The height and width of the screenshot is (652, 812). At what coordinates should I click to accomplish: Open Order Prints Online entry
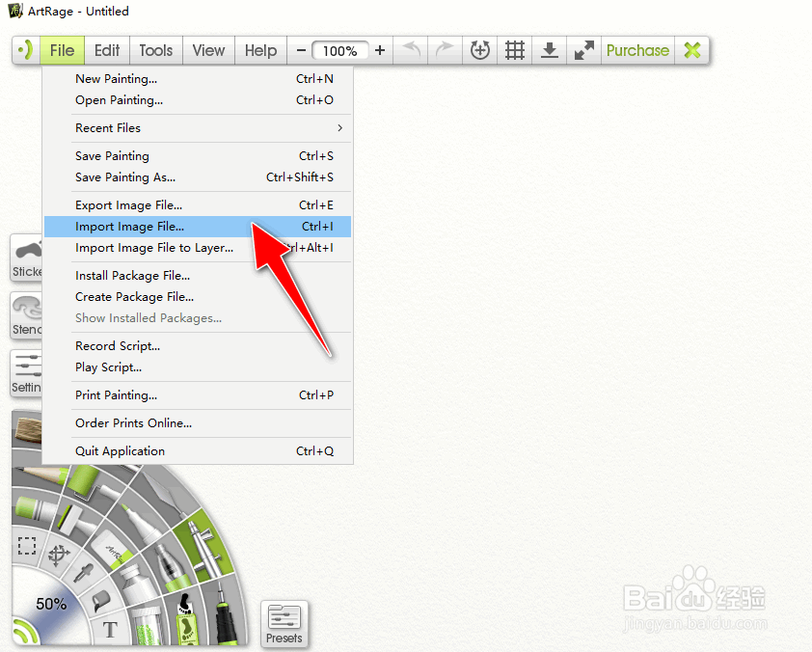(198, 423)
